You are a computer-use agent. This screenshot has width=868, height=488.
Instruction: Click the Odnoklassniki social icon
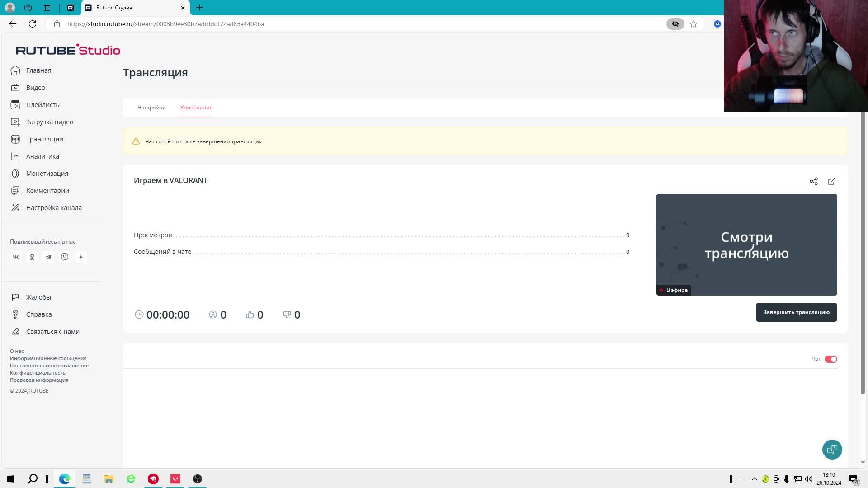(x=32, y=257)
